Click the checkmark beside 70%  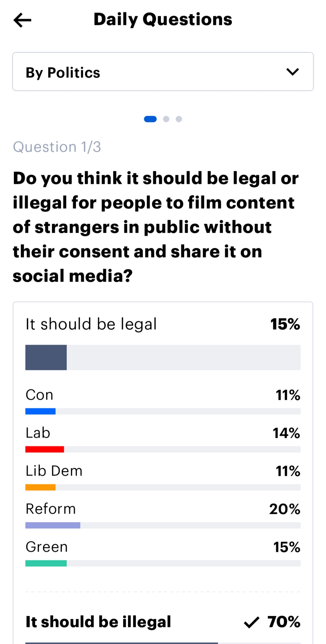(252, 622)
